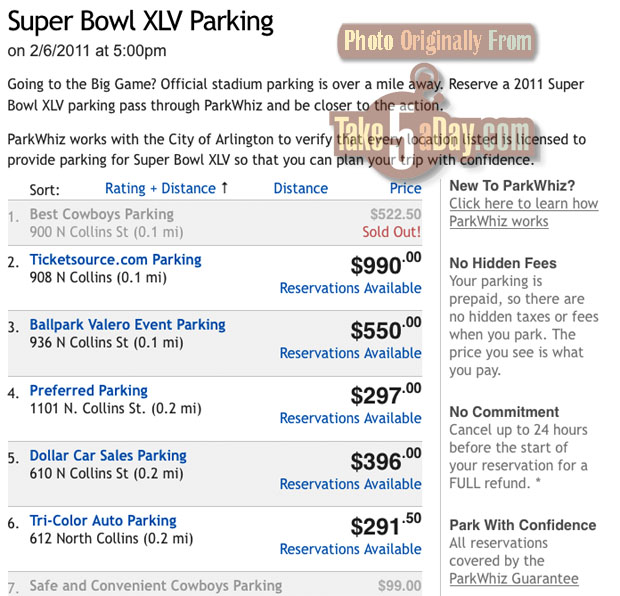Open Preferred Parking listing
The height and width of the screenshot is (596, 620).
click(89, 391)
